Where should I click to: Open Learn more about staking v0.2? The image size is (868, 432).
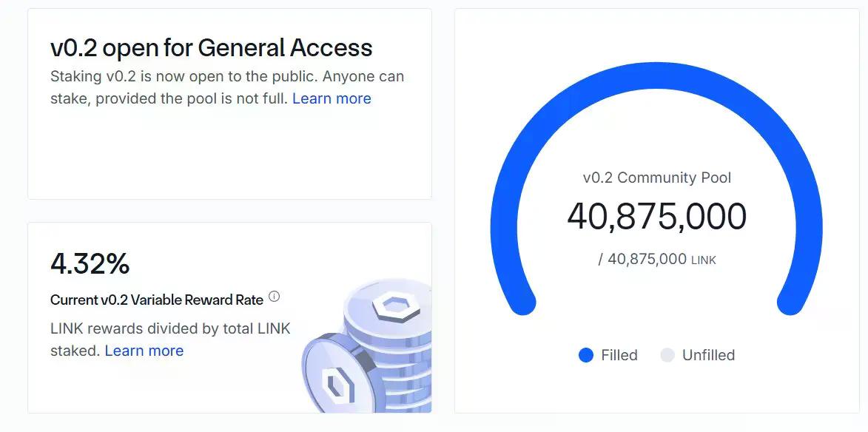pos(332,98)
